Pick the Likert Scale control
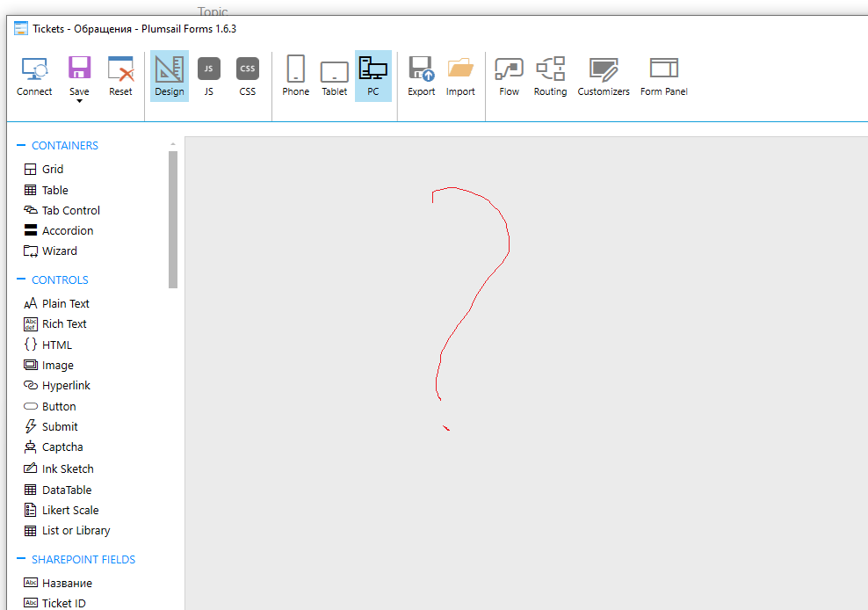This screenshot has width=868, height=610. 61,510
